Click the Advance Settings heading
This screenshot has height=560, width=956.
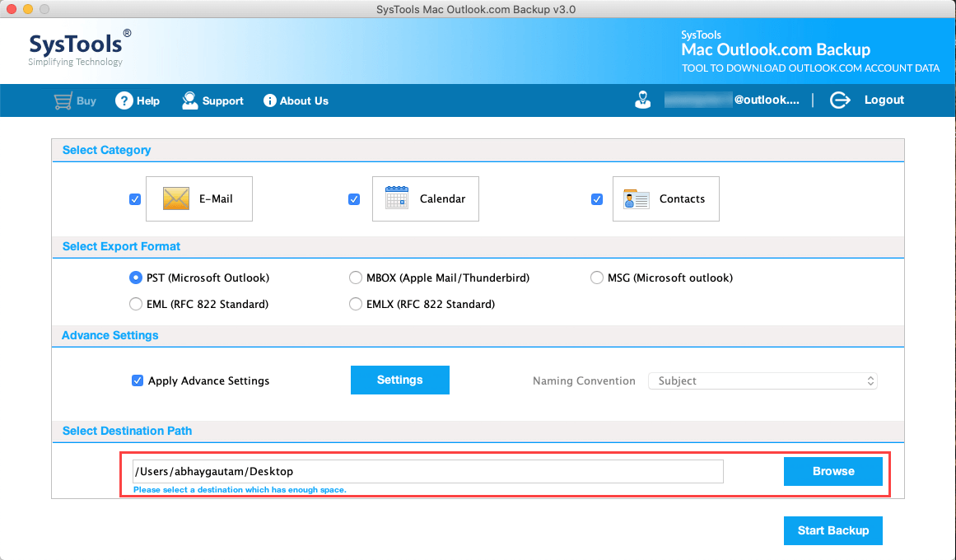[x=110, y=335]
